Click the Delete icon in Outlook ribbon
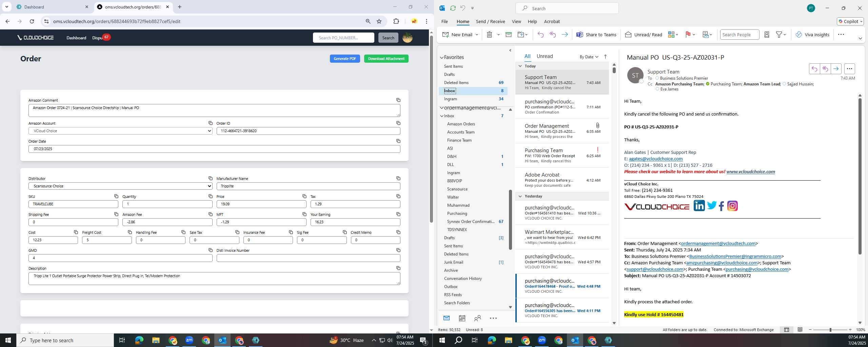 point(489,35)
